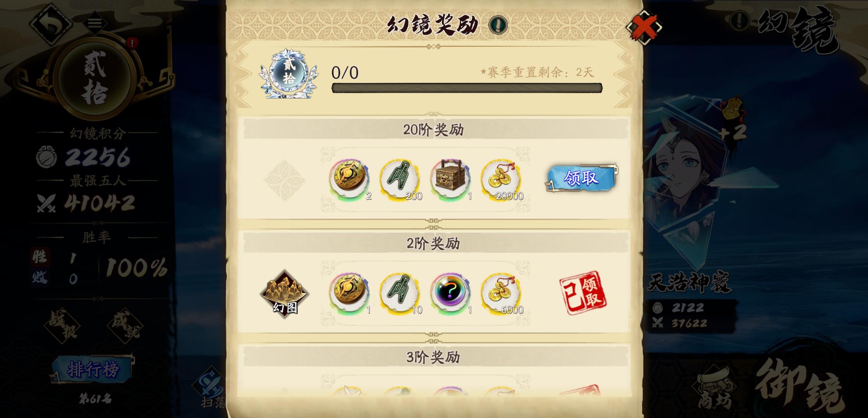868x418 pixels.
Task: Click the season progress bar
Action: [467, 88]
